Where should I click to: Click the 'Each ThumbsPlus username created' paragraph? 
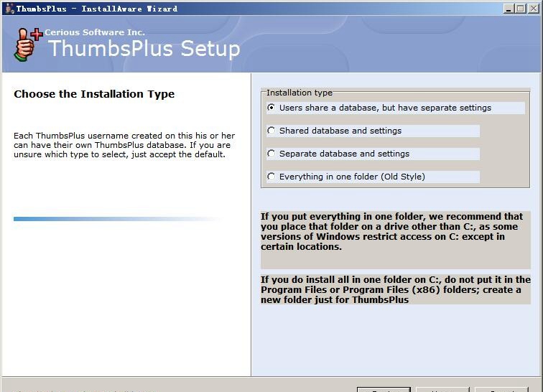point(124,145)
